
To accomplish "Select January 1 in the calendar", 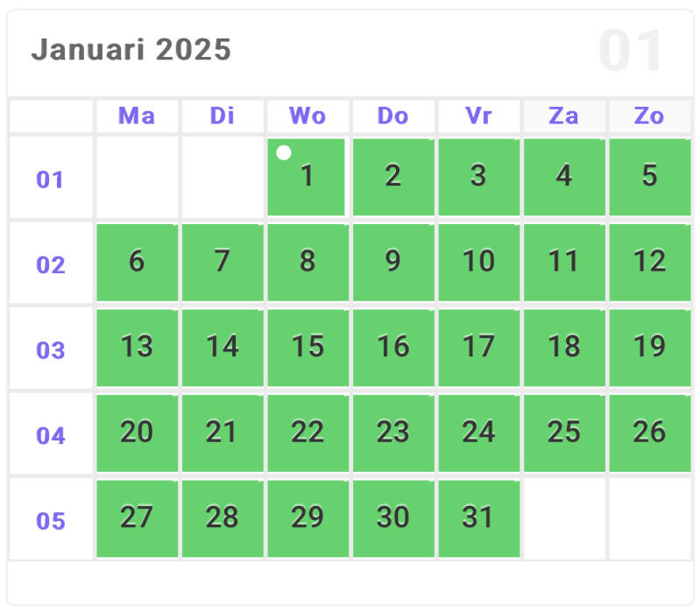I will pyautogui.click(x=307, y=177).
